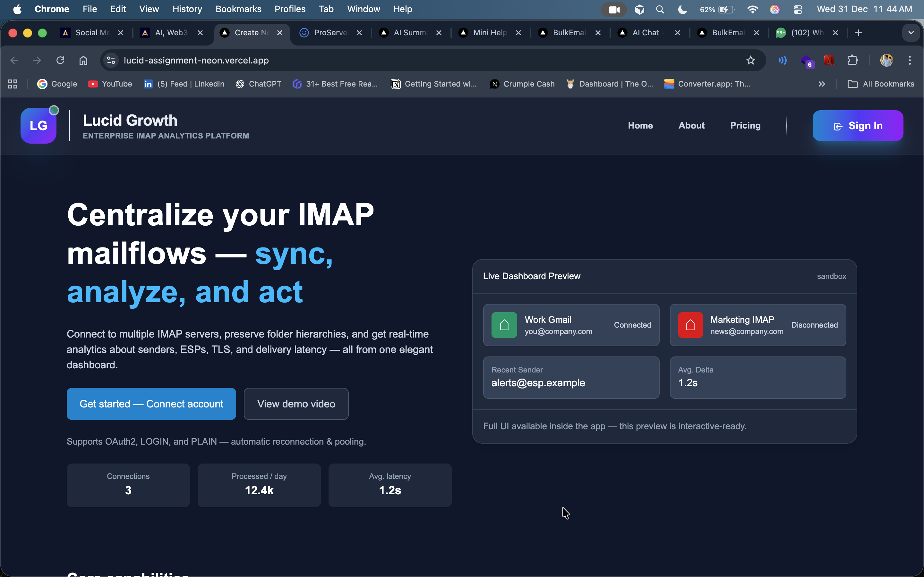Click the red Marketing IMAP home icon

click(x=690, y=325)
